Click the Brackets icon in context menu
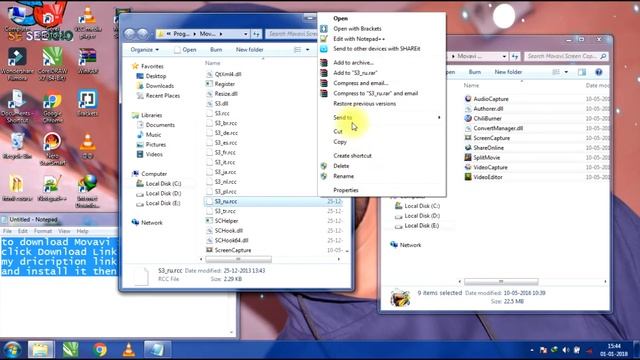Viewport: 640px width, 360px height. tap(324, 29)
